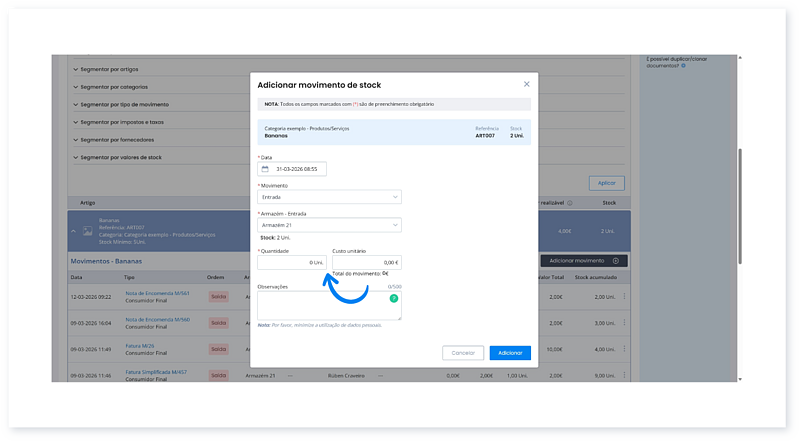Open Fatura M/26 link
The image size is (800, 442).
(x=140, y=346)
